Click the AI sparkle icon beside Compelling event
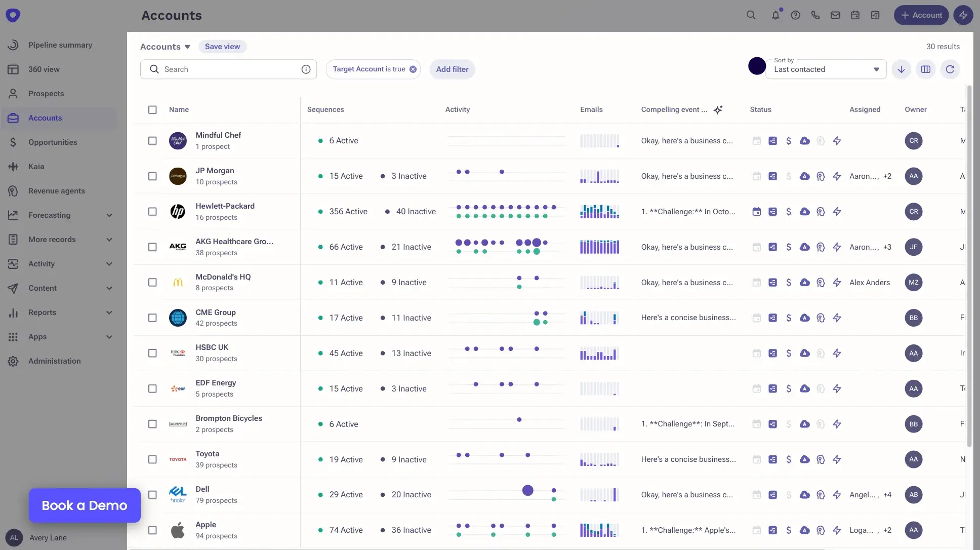980x550 pixels. coord(718,109)
